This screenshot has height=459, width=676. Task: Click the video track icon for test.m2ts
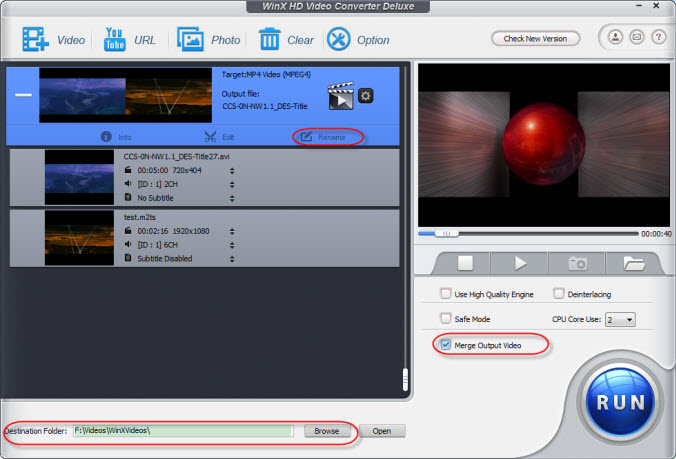(x=128, y=231)
